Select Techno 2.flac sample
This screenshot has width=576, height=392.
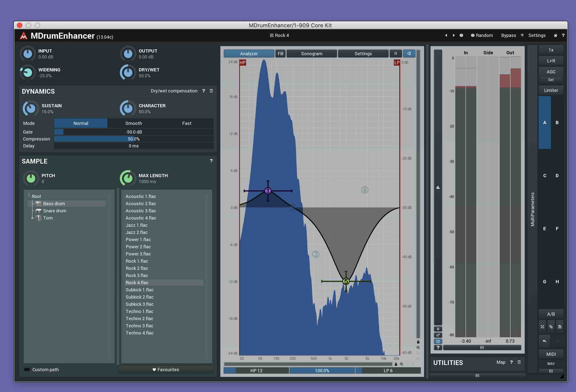(x=139, y=318)
